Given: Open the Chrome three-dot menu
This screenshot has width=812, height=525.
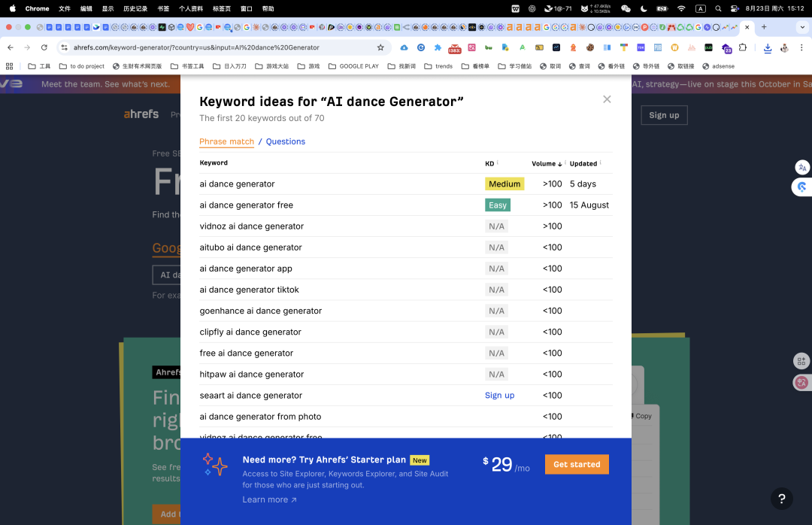Looking at the screenshot, I should click(801, 47).
